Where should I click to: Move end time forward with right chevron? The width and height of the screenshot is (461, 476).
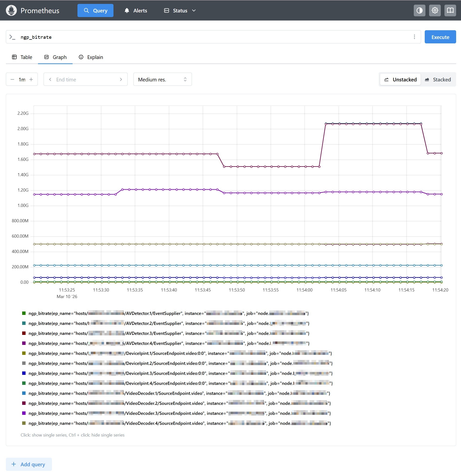pos(121,79)
